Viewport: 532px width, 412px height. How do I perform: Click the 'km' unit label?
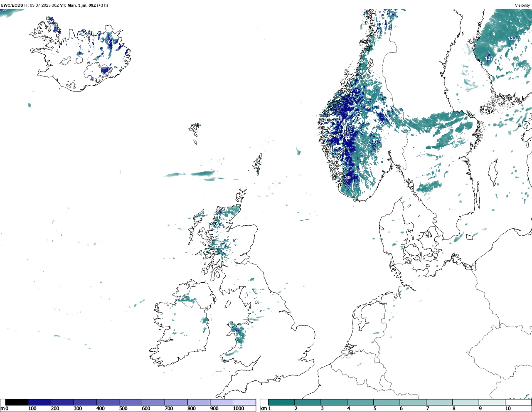[263, 409]
